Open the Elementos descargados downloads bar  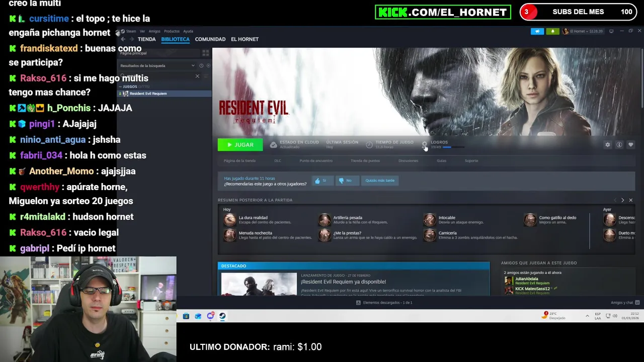(385, 303)
